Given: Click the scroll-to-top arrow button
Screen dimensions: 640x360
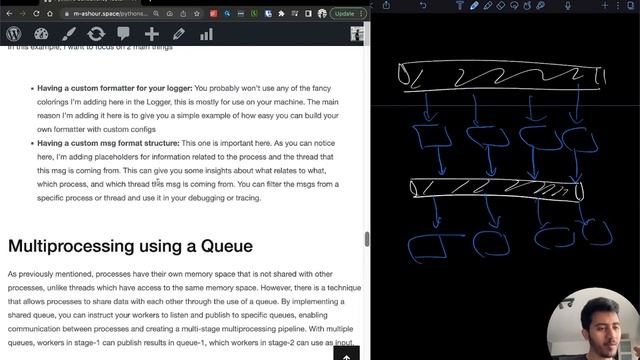Looking at the screenshot, I should pos(347,353).
